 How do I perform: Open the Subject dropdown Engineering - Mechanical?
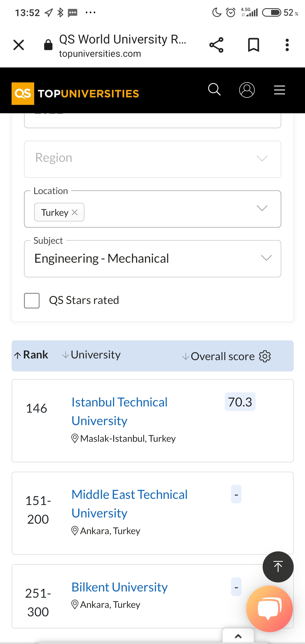point(152,259)
